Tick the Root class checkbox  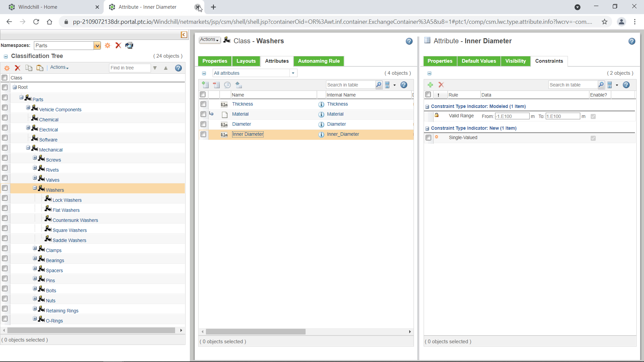pyautogui.click(x=5, y=87)
